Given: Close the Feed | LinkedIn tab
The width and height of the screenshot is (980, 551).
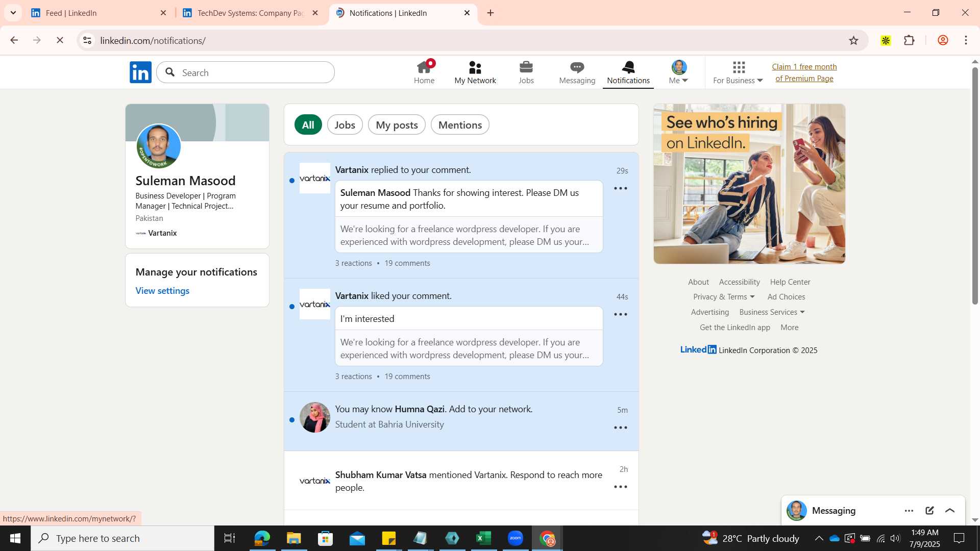Looking at the screenshot, I should click(x=163, y=13).
